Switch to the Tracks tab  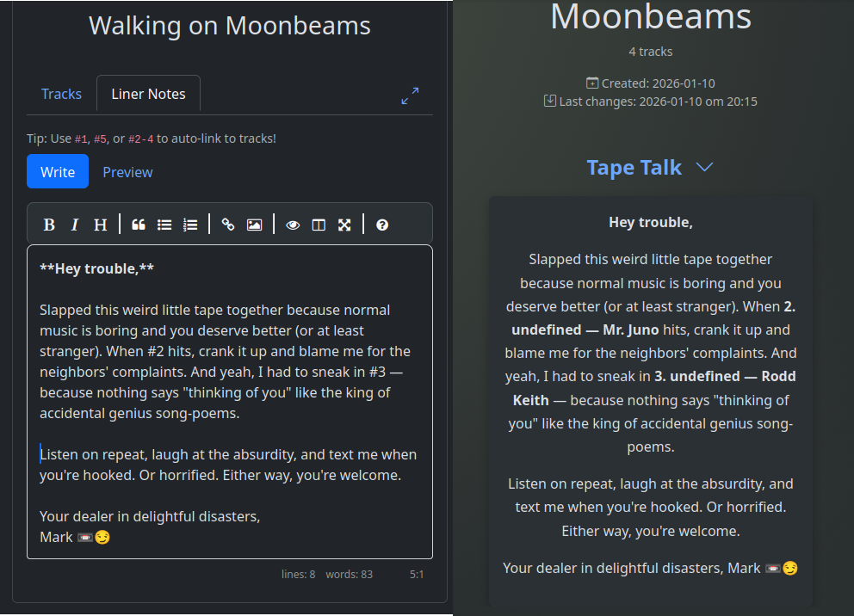tap(61, 94)
